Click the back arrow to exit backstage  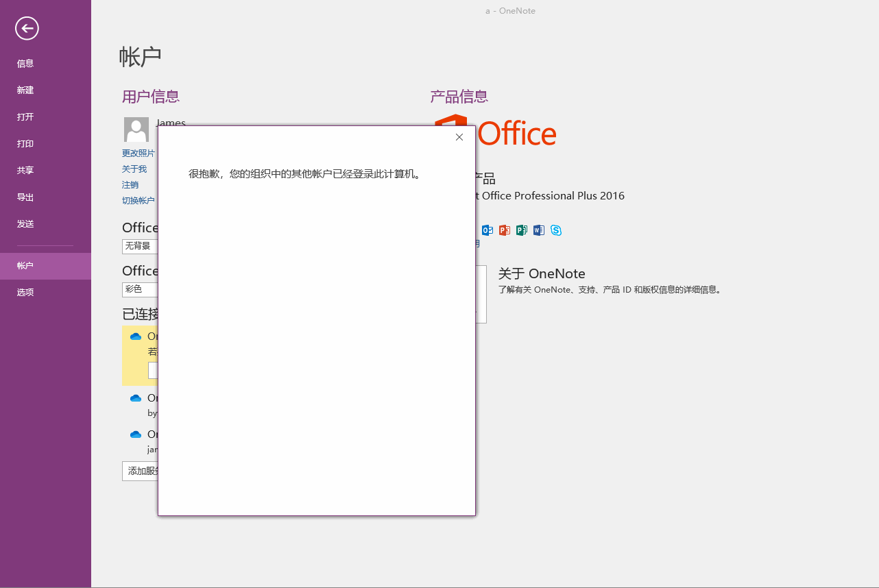[x=27, y=28]
